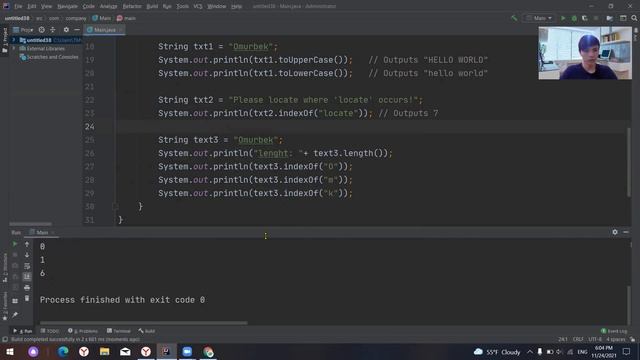
Task: Run the Main configuration with green play icon
Action: coord(563,18)
